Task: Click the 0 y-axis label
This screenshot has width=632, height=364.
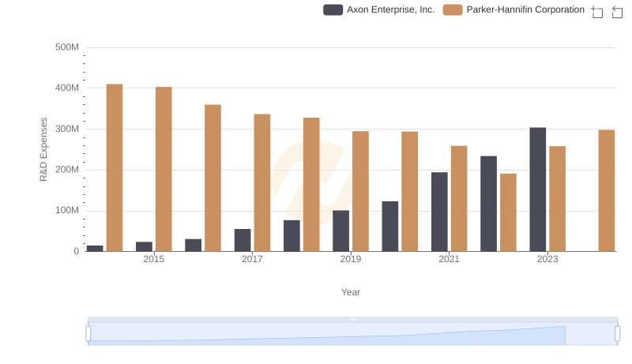Action: click(x=76, y=251)
